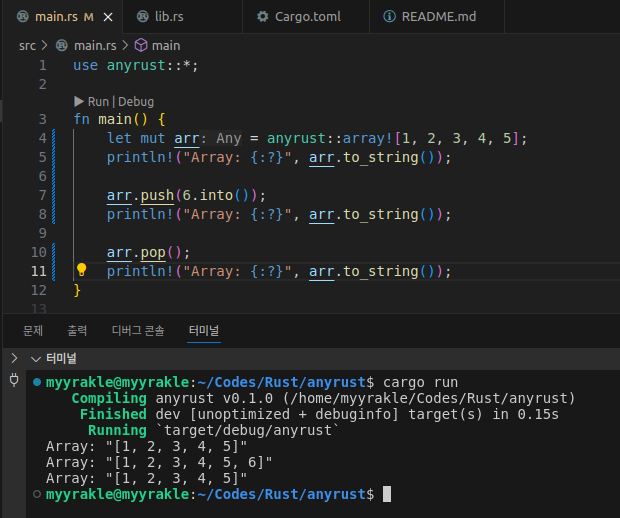Viewport: 620px width, 518px height.
Task: Click the info icon on README.md tab
Action: pyautogui.click(x=390, y=17)
